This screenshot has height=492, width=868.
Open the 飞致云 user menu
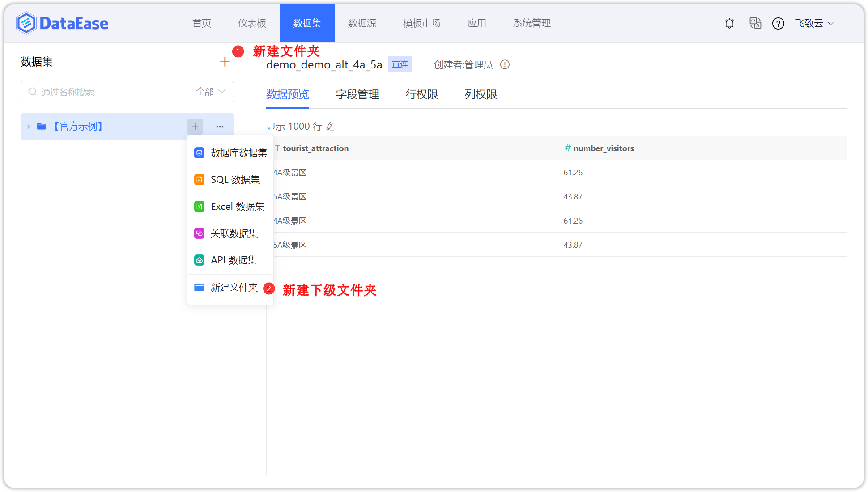(814, 23)
